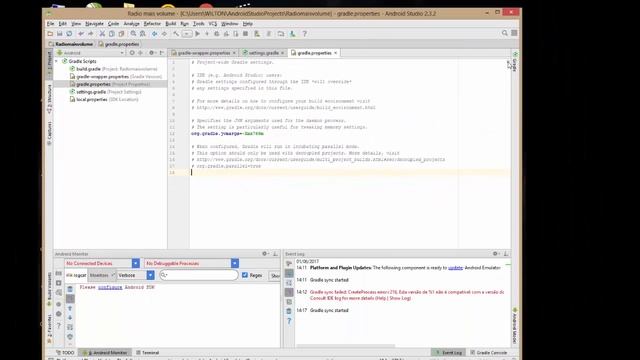Open the Gradle Console button
Viewport: 640px width, 360px height.
tap(489, 353)
